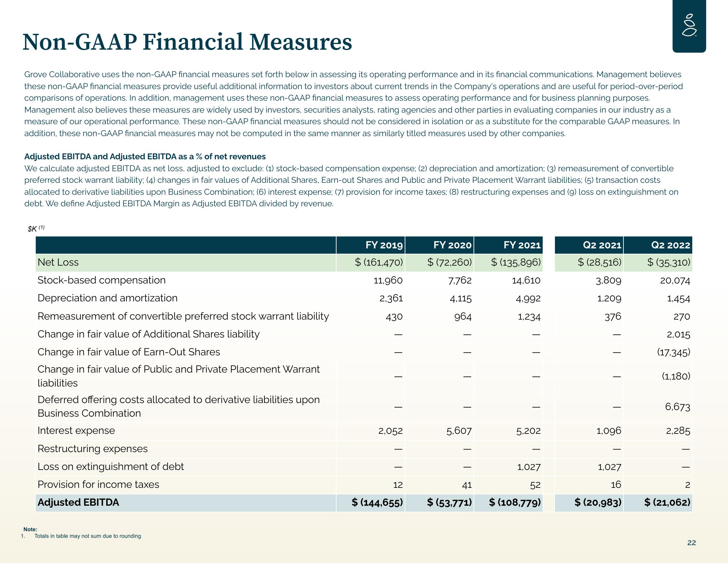Select the 'Adjusted EBITDA' total row label

(x=78, y=503)
